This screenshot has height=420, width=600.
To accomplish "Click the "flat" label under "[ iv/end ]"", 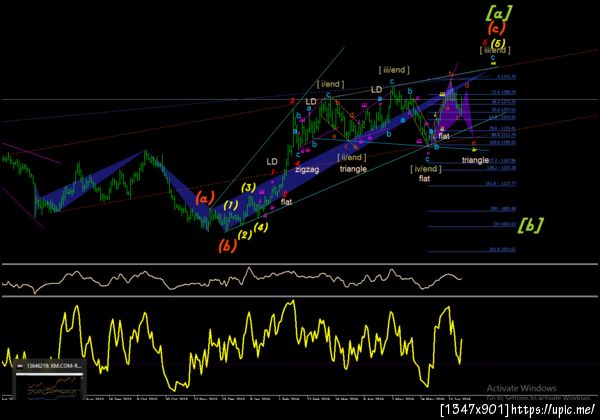I will (x=424, y=178).
